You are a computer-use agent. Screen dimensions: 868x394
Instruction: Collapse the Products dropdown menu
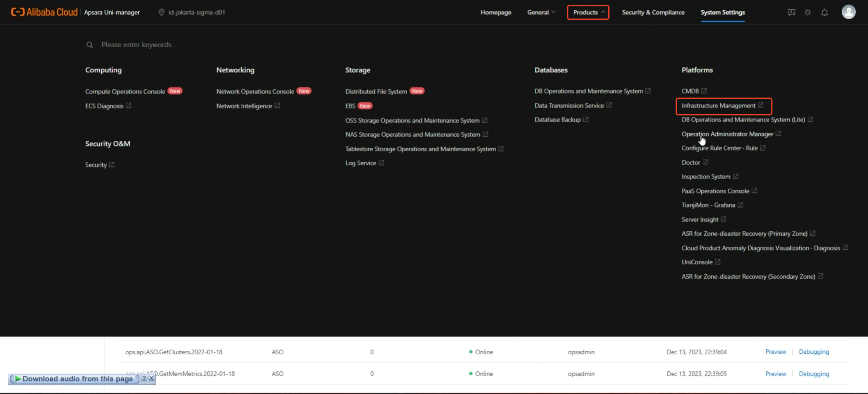pos(588,12)
